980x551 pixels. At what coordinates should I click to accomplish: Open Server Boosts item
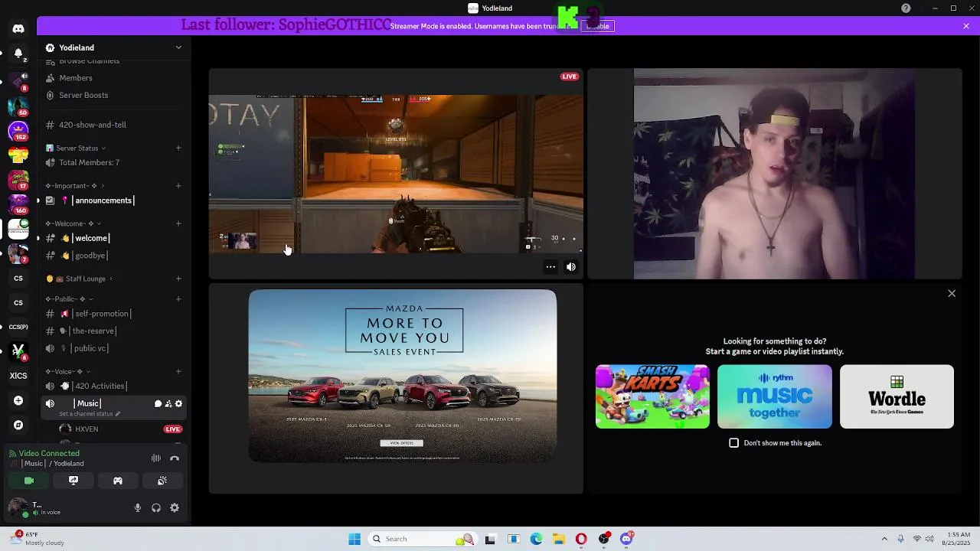(113, 95)
